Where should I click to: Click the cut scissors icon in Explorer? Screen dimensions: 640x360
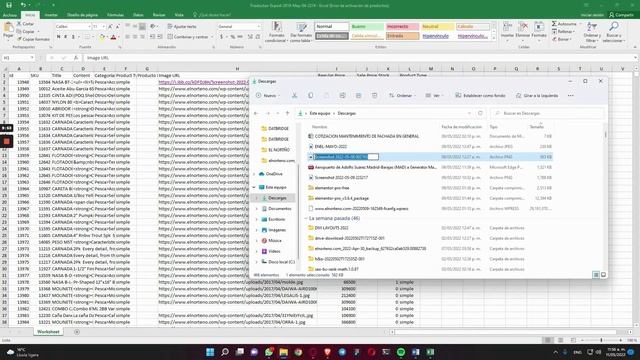coord(294,96)
